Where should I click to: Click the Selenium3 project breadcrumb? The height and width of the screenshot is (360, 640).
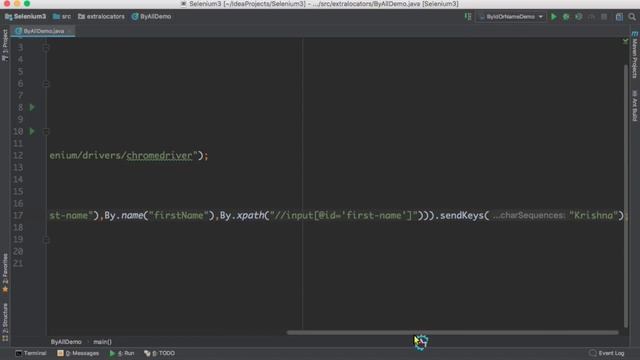[25, 17]
